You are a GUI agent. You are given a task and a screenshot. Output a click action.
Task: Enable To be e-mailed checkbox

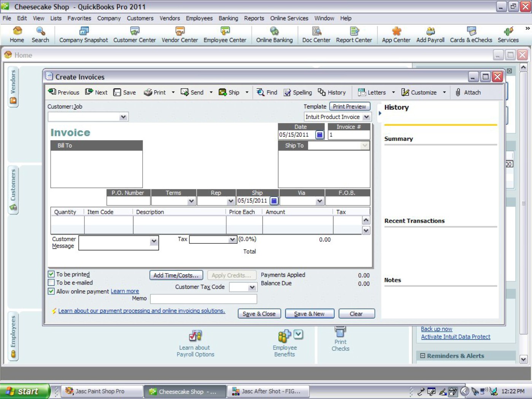[51, 282]
